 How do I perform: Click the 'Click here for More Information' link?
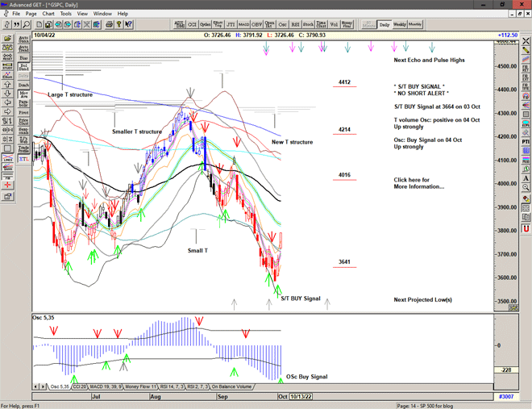tap(418, 183)
